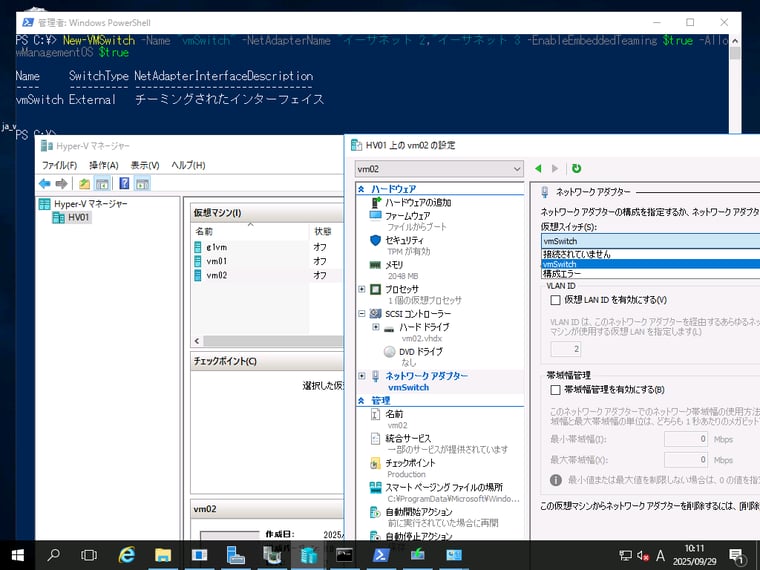Open Windows Start menu

tap(17, 555)
